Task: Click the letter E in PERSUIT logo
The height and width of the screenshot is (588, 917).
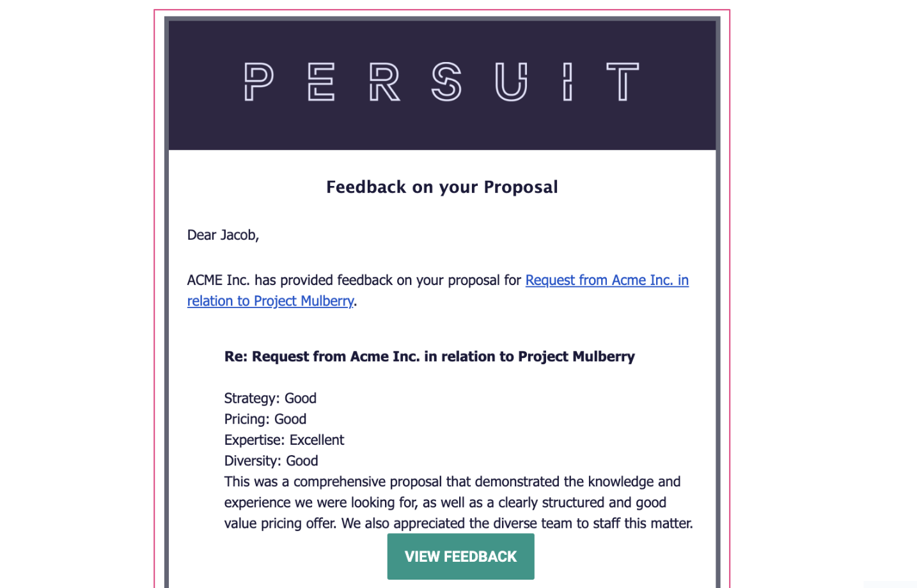Action: [321, 82]
